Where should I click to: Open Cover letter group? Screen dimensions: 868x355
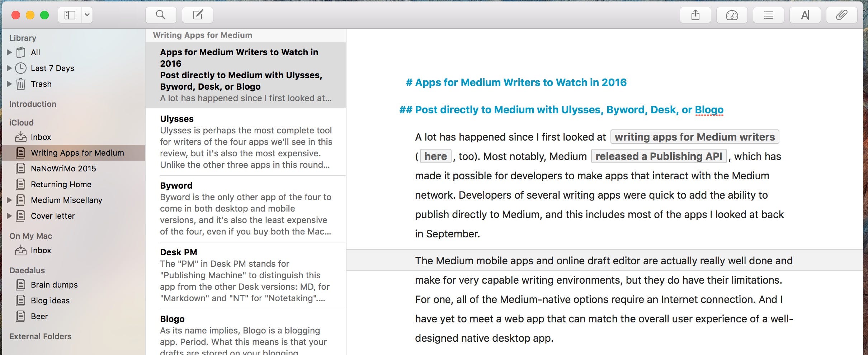point(53,216)
